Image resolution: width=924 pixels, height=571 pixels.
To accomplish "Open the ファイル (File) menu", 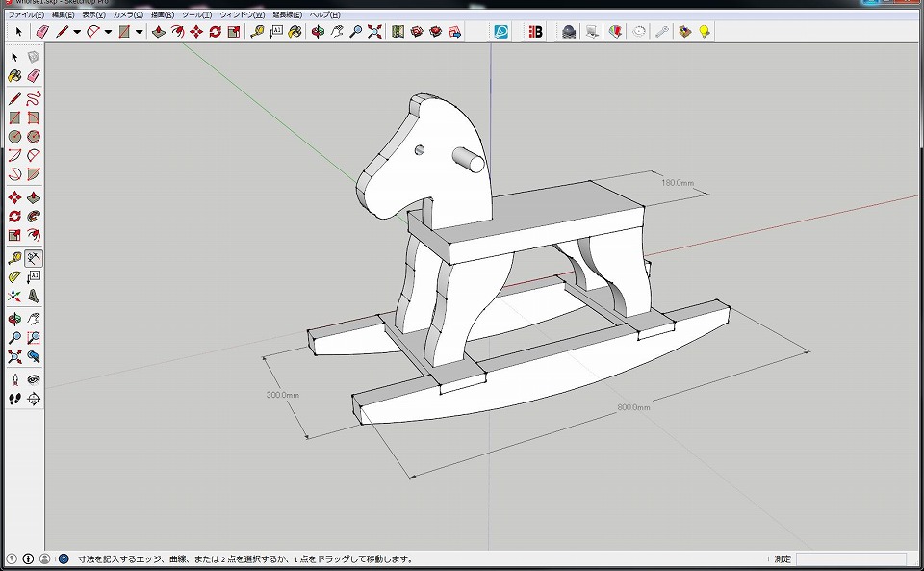I will 26,15.
